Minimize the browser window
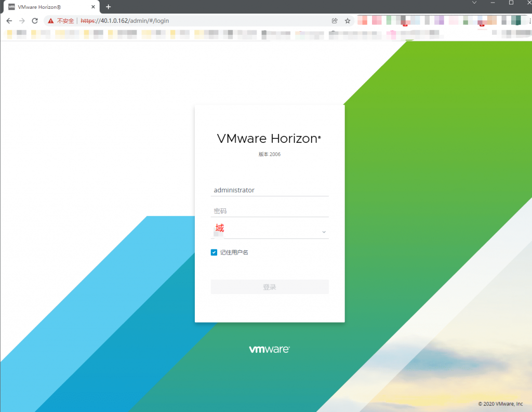This screenshot has height=412, width=532. pos(493,3)
